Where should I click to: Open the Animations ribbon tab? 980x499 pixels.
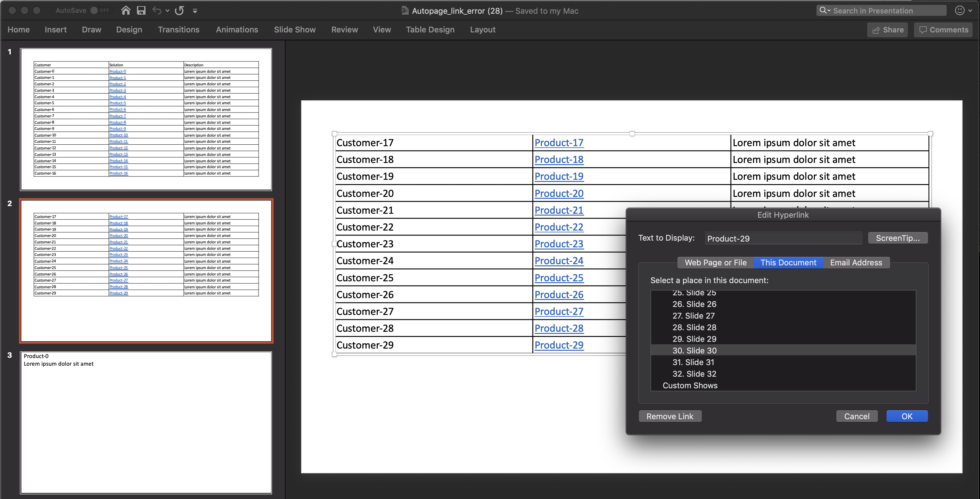point(238,29)
